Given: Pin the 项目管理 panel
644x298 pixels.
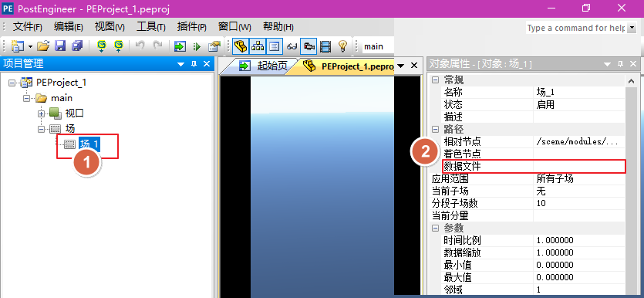Looking at the screenshot, I should pos(194,64).
